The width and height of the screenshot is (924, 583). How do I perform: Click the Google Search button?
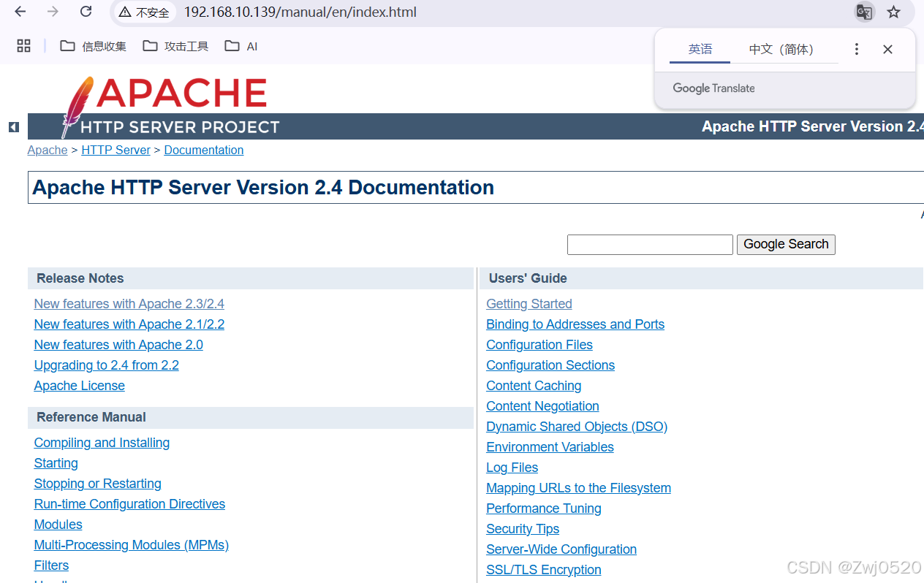pos(786,245)
